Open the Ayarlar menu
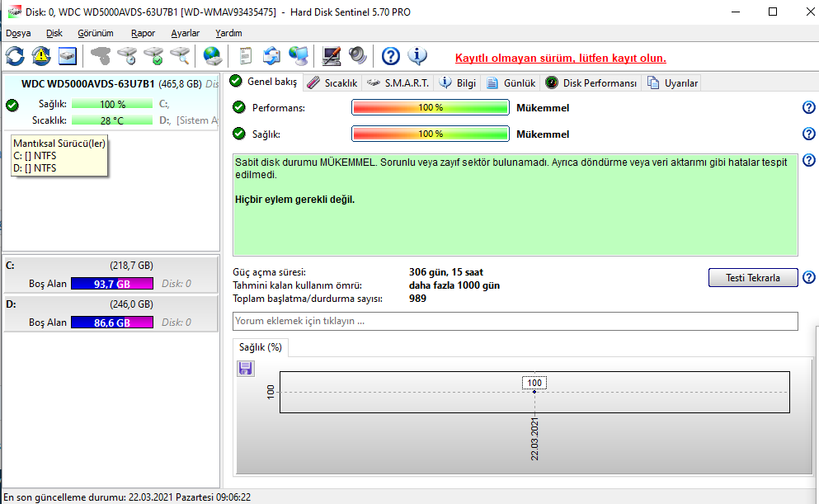The image size is (819, 504). (x=186, y=33)
